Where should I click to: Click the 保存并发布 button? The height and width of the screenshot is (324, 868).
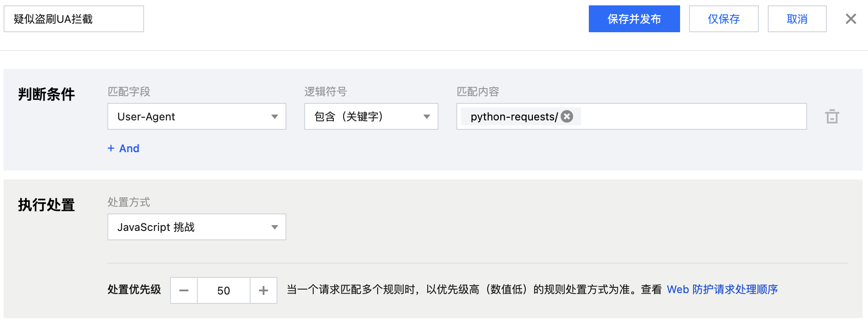click(x=634, y=19)
